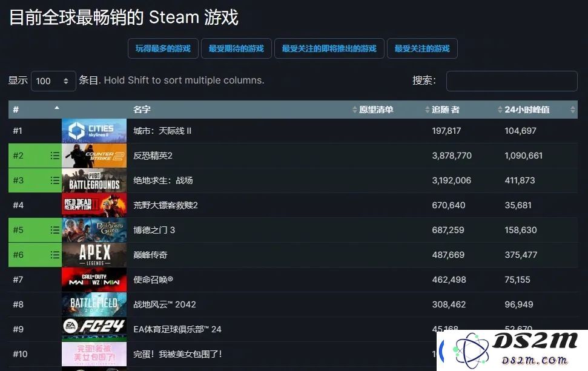Select peak value 1,090,661
Image resolution: width=588 pixels, height=371 pixels.
tap(523, 156)
